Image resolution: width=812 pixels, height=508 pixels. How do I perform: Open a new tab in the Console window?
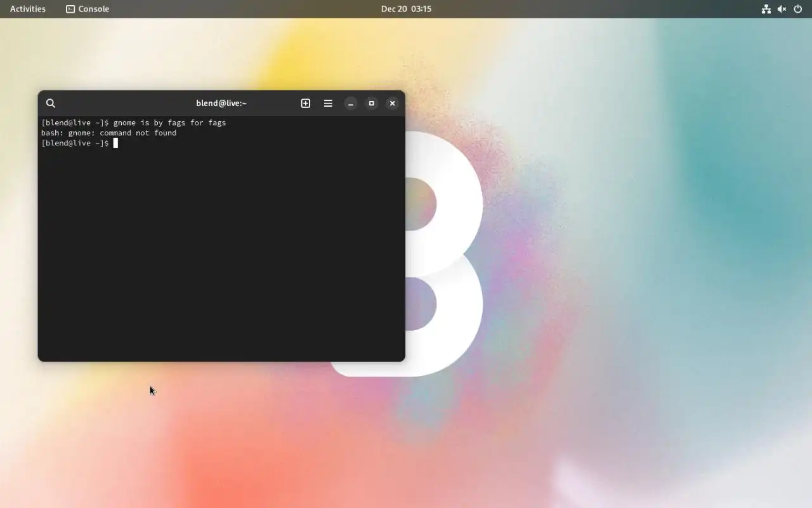306,104
